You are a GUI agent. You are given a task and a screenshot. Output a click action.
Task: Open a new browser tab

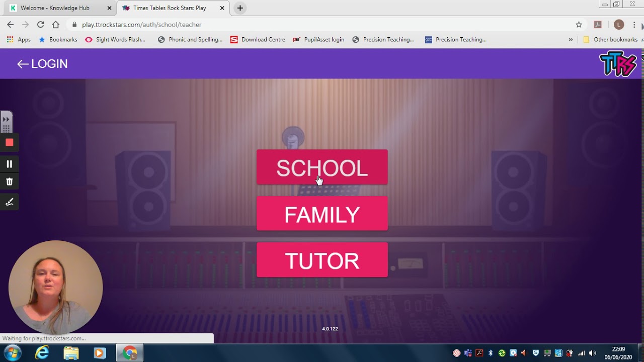click(240, 8)
